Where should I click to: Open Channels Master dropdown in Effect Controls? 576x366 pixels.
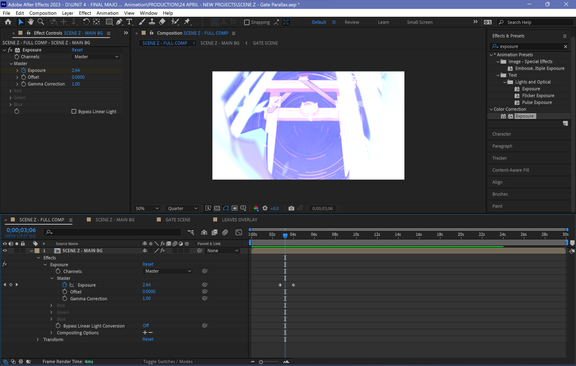click(96, 57)
